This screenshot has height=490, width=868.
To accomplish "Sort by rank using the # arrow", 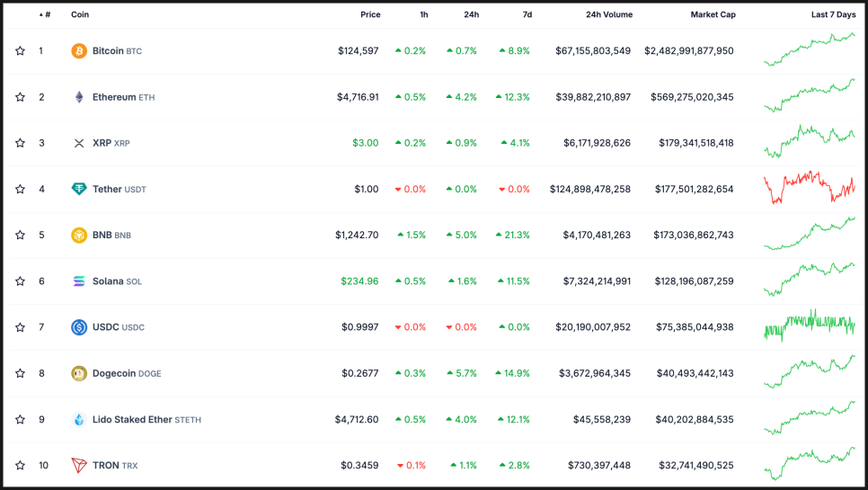I will [x=44, y=14].
